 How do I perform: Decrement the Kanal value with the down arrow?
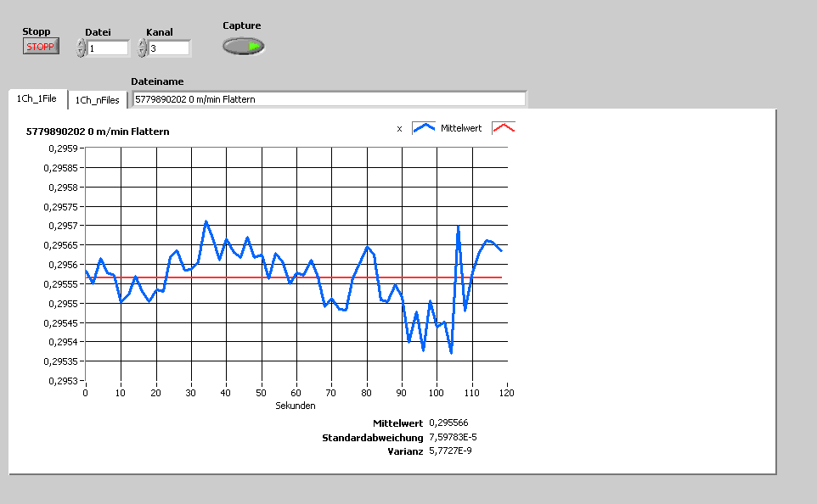coord(142,53)
